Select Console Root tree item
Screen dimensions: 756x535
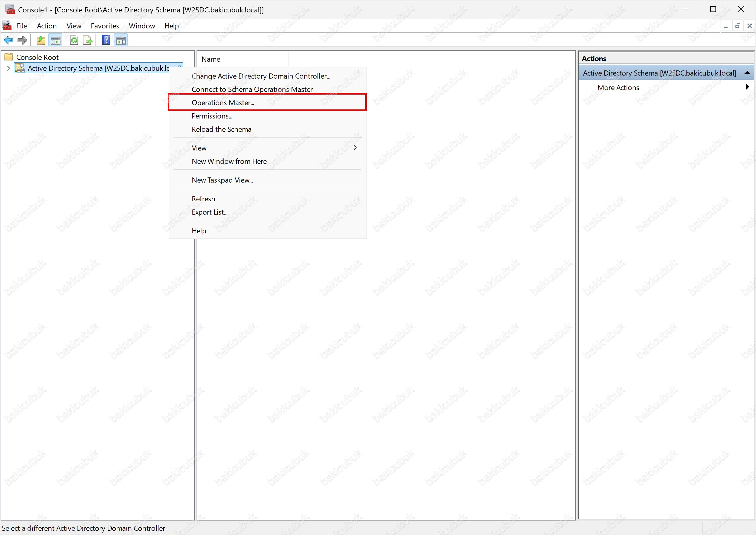pyautogui.click(x=37, y=57)
